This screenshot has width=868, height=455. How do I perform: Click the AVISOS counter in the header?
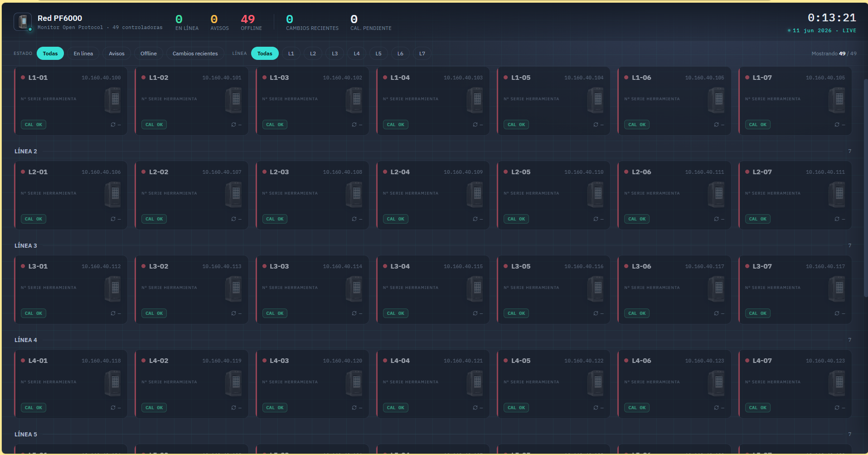click(219, 22)
